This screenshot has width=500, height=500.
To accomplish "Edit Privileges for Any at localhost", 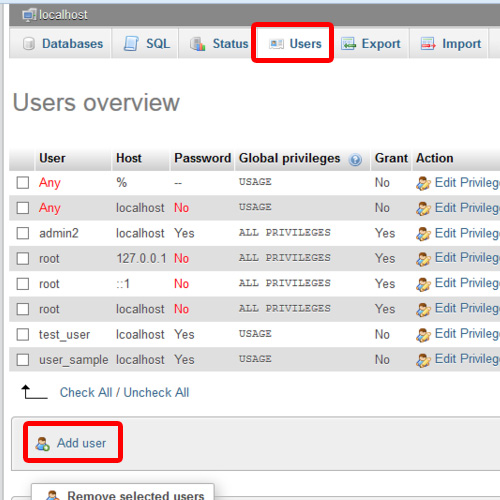I will point(467,208).
